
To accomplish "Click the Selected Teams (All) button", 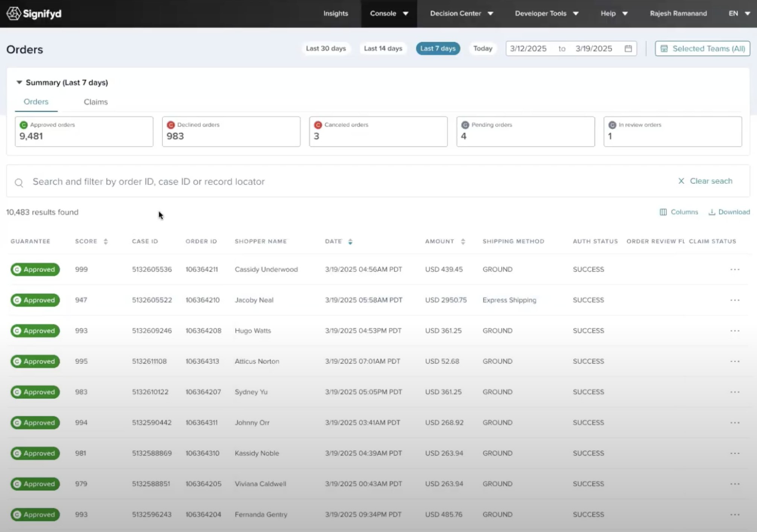I will [x=702, y=49].
